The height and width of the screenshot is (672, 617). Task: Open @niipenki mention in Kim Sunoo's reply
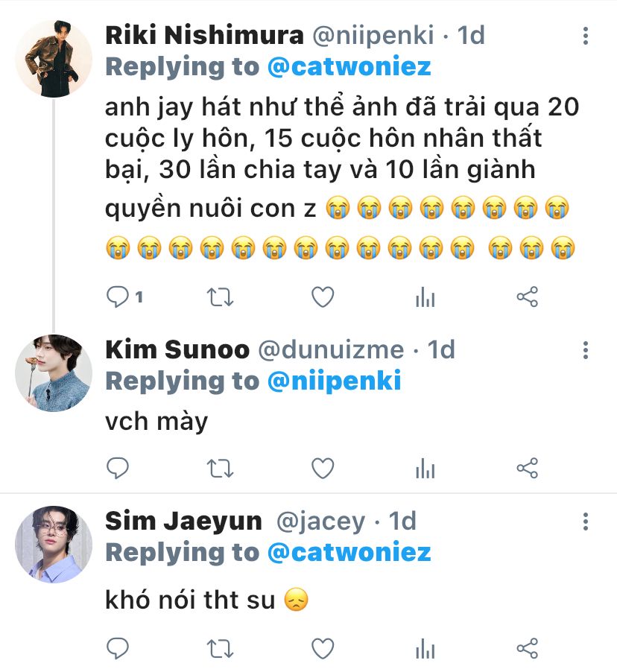click(x=335, y=381)
